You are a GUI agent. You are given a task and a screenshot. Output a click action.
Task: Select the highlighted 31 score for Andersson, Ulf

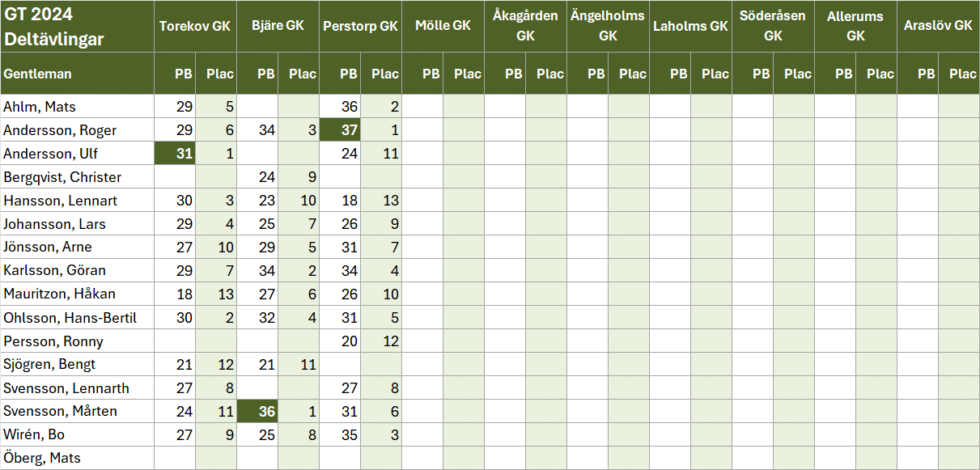176,154
